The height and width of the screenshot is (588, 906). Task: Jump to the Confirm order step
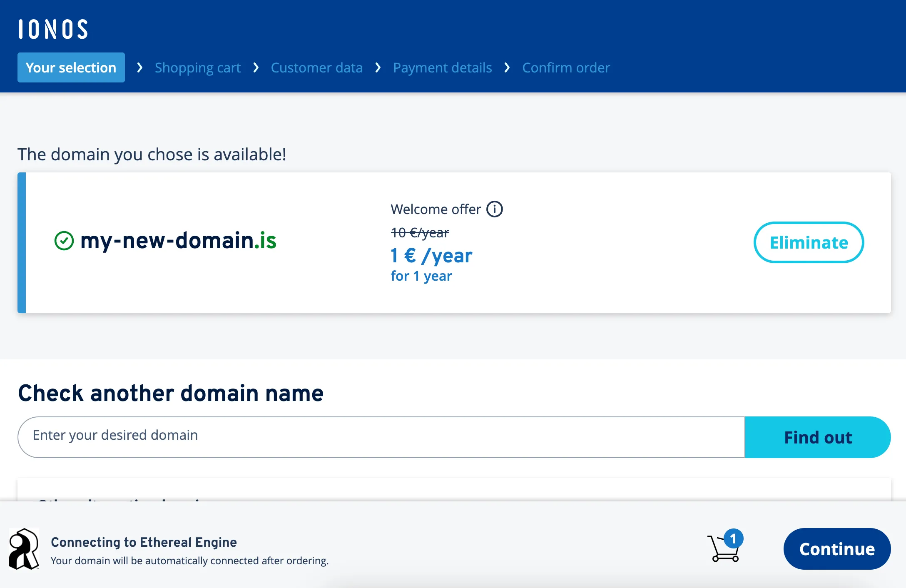point(566,67)
